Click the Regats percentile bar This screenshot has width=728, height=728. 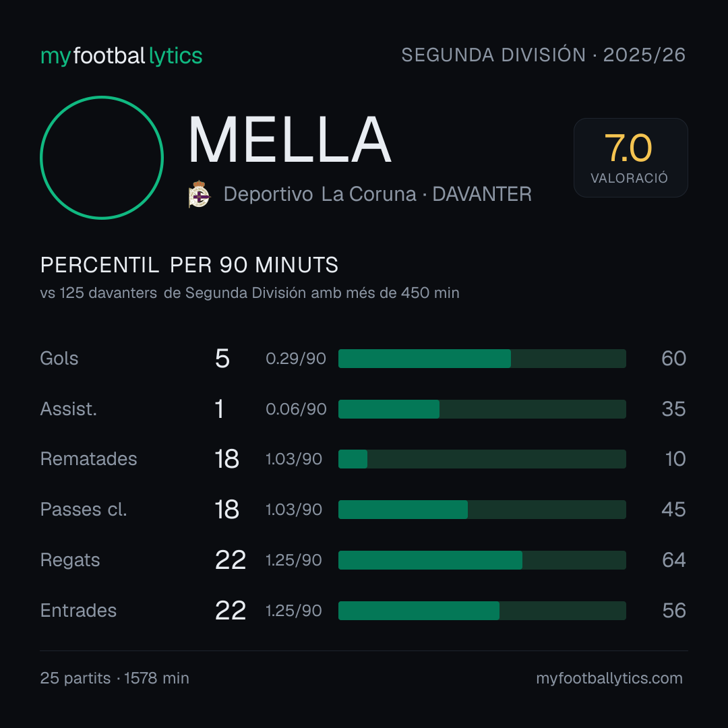tap(482, 560)
